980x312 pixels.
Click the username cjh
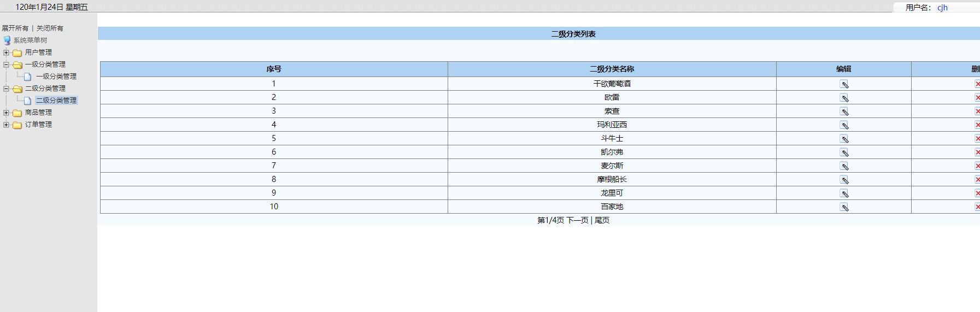point(942,8)
